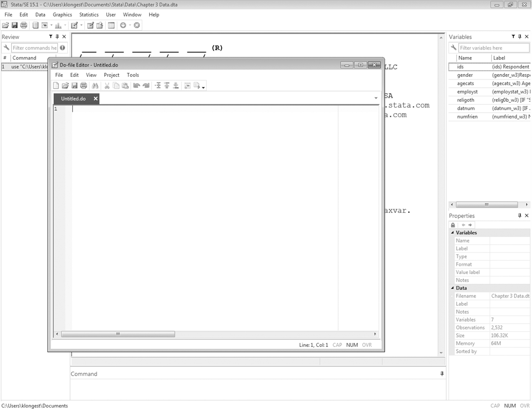Collapse the Data section in Properties
The image size is (532, 409).
[x=452, y=288]
